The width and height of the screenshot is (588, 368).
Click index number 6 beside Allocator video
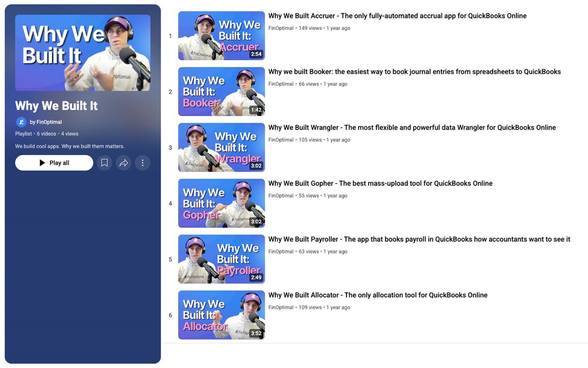170,315
